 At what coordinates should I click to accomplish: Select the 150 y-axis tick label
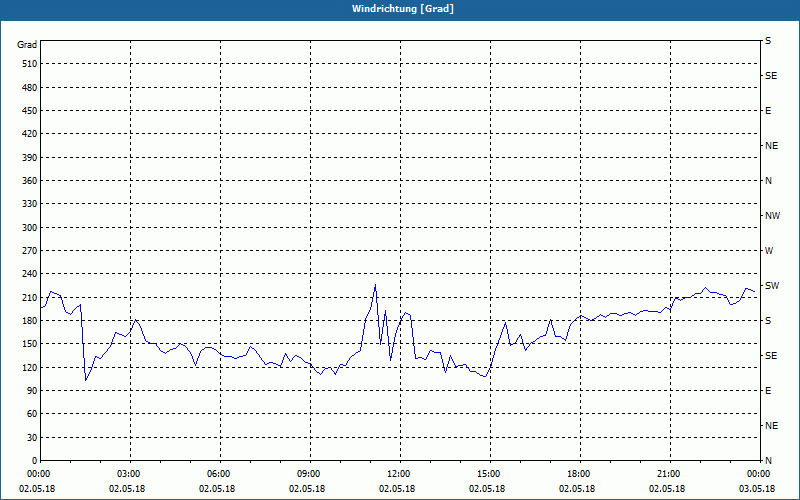coord(30,344)
